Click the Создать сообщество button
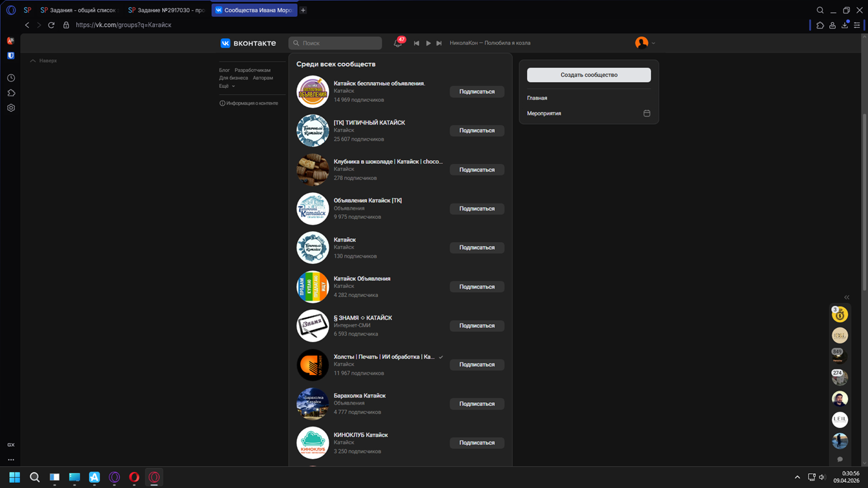Image resolution: width=868 pixels, height=488 pixels. point(588,75)
